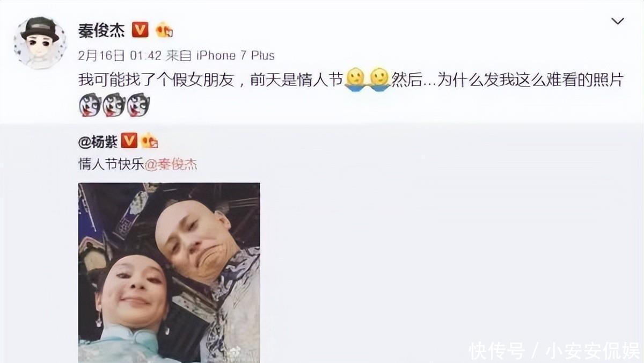Click the iPhone 7 Plus source link
The height and width of the screenshot is (363, 644).
pos(236,55)
